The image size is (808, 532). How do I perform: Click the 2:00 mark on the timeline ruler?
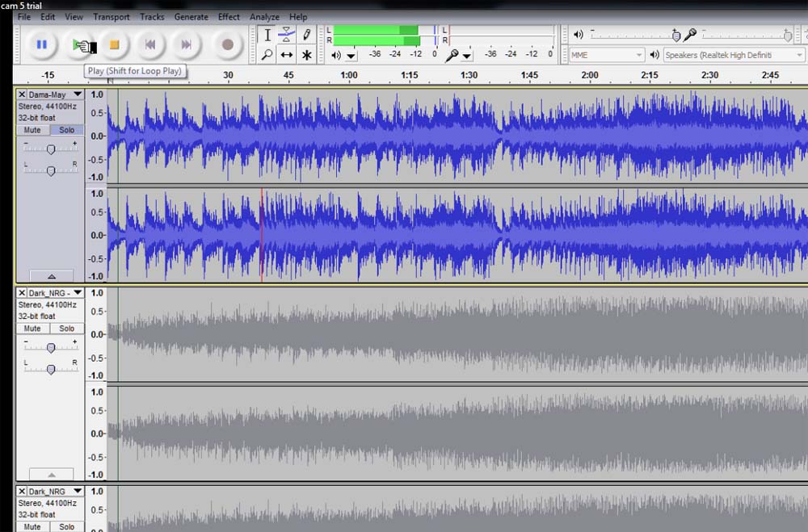[x=590, y=75]
